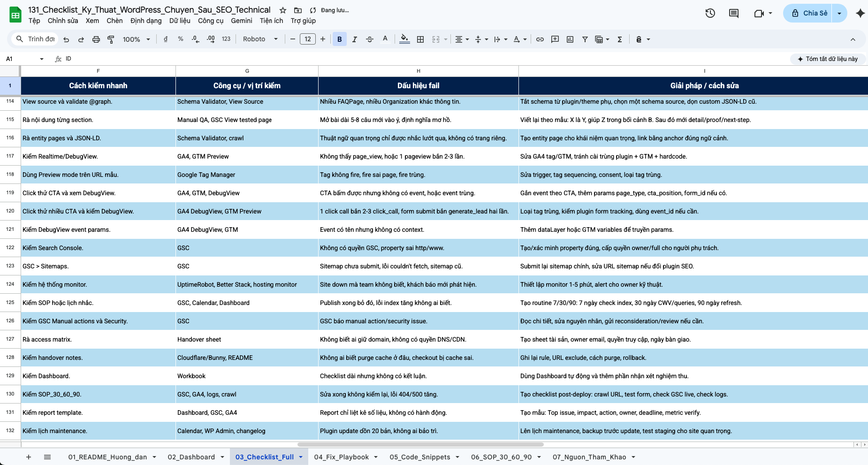Open the Tệp menu

(x=34, y=21)
